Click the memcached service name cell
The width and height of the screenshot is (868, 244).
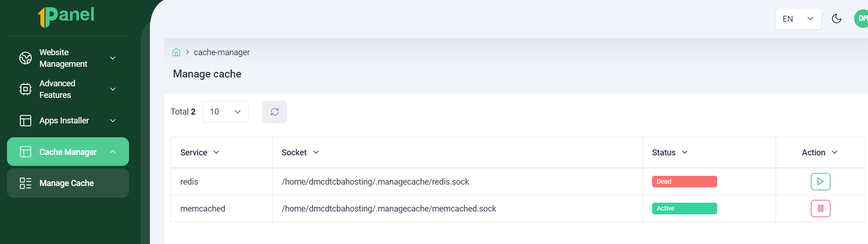[x=203, y=209]
